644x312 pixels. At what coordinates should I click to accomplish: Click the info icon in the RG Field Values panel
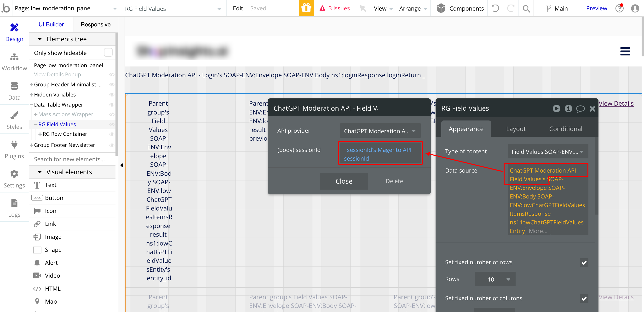(568, 108)
